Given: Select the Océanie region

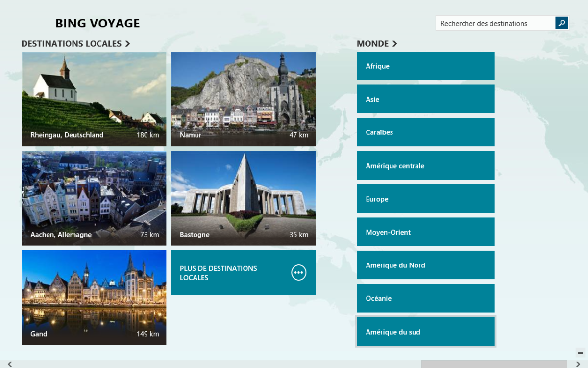Looking at the screenshot, I should (426, 298).
